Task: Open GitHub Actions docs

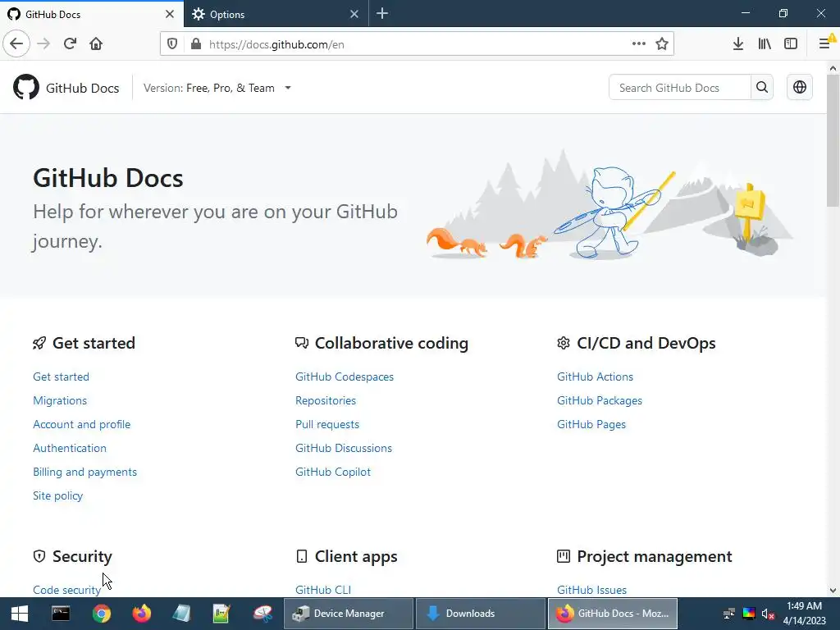Action: click(x=595, y=377)
